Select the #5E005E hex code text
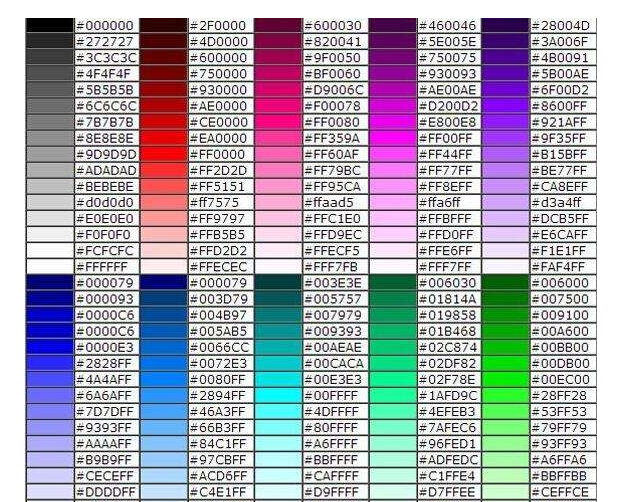 (x=447, y=42)
